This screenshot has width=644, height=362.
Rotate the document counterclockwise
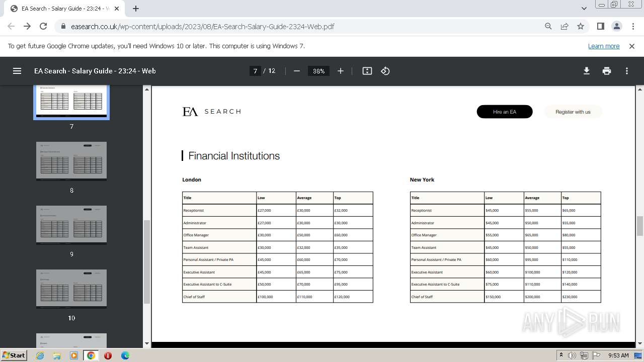tap(385, 71)
